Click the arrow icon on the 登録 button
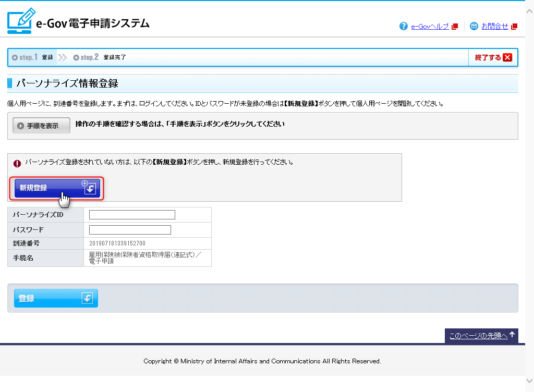This screenshot has height=392, width=534. tap(87, 298)
